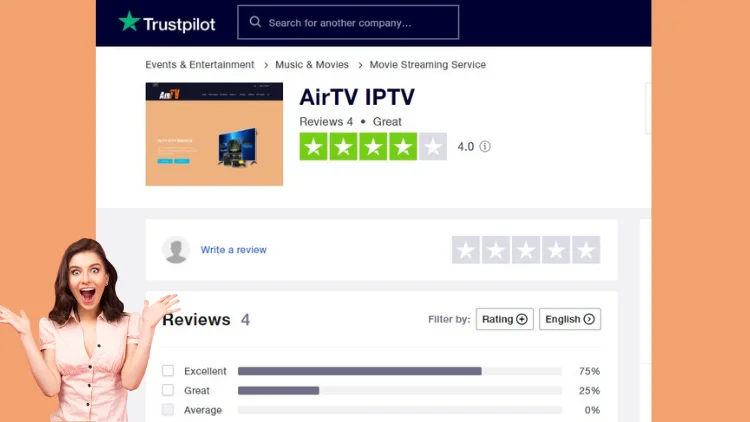Click the TrustScore 4.0 info icon
The width and height of the screenshot is (750, 422).
pyautogui.click(x=485, y=146)
